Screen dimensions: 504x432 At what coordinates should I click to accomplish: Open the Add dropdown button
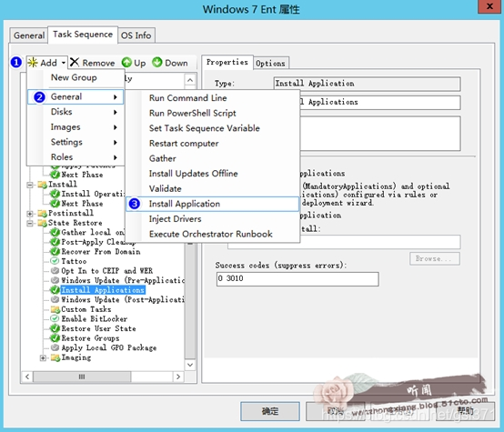pyautogui.click(x=47, y=63)
